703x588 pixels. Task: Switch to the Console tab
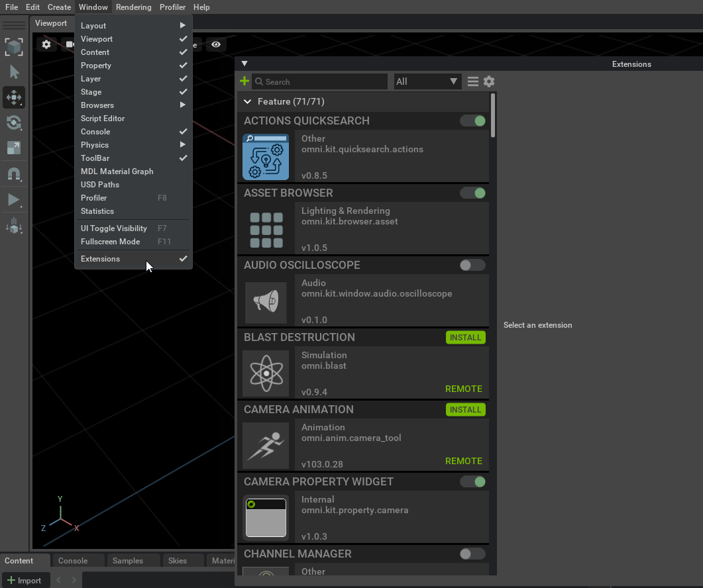pyautogui.click(x=73, y=561)
